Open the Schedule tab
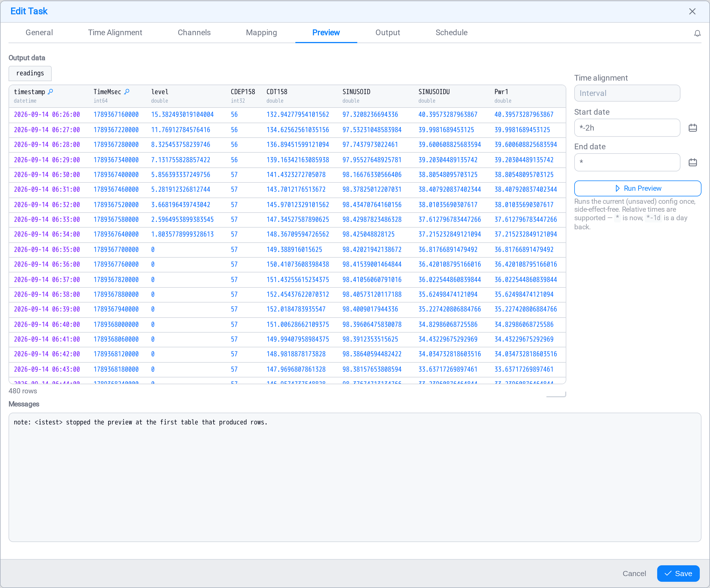710x588 pixels. pyautogui.click(x=451, y=32)
